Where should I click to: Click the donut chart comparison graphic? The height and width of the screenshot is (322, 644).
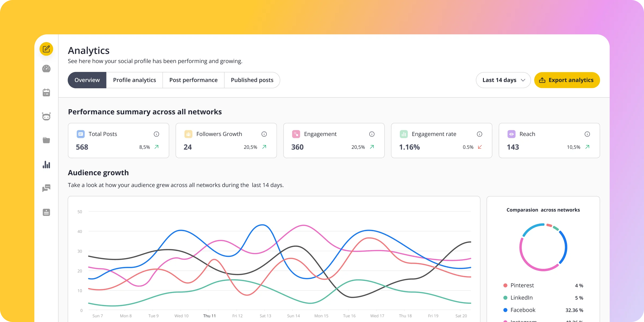(543, 247)
